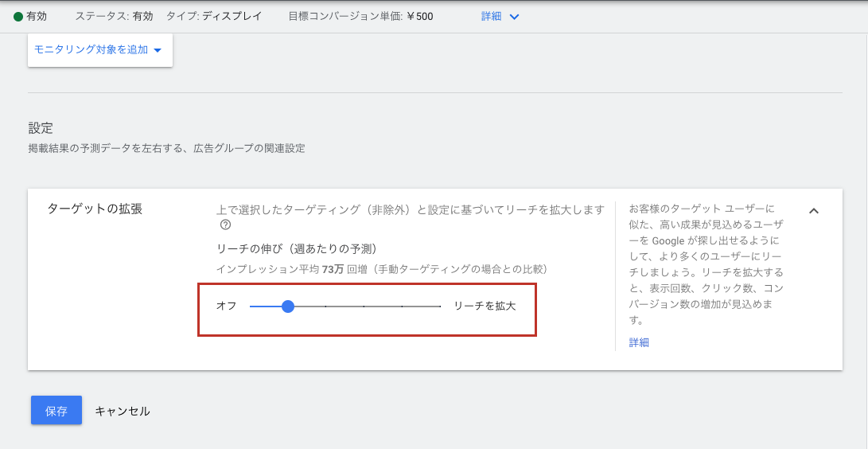Click the ターゲットの拡張 section title
868x449 pixels.
pos(95,209)
